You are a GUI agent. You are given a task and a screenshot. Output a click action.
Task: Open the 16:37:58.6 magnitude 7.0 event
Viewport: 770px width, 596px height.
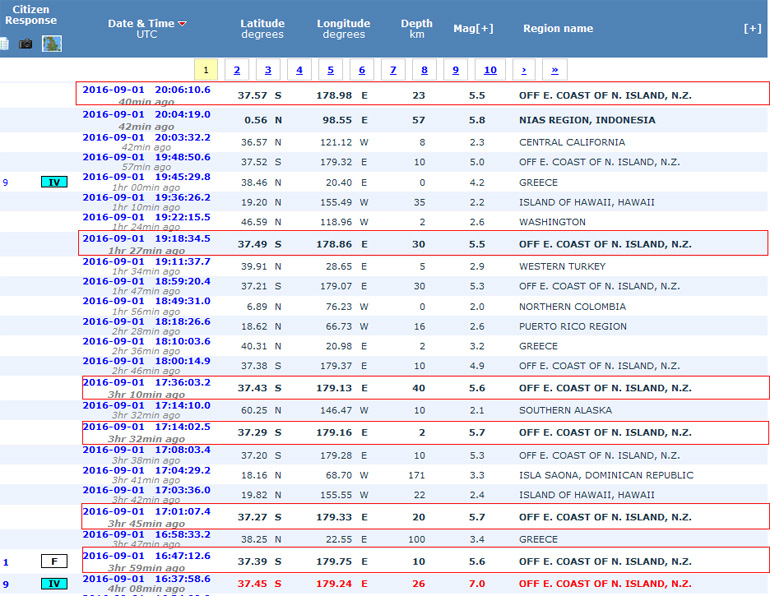[146, 579]
